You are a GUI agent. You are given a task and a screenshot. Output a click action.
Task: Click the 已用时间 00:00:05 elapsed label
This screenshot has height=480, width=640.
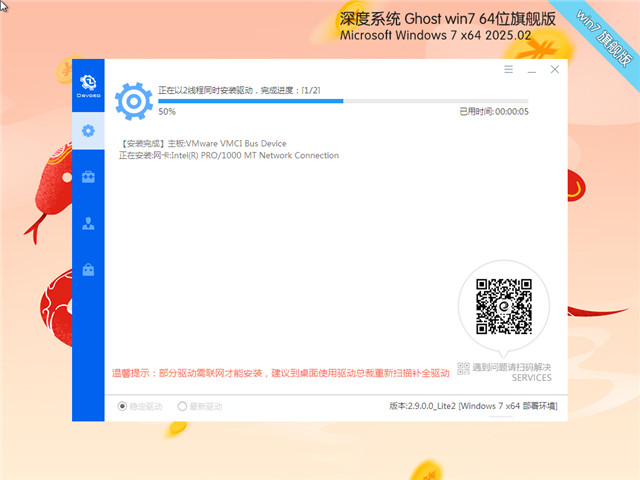pos(494,111)
